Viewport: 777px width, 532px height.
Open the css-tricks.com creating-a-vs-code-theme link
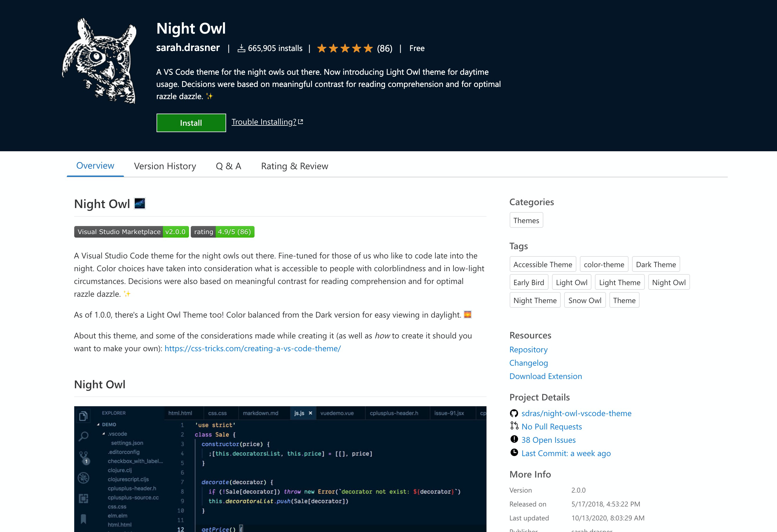(x=253, y=348)
